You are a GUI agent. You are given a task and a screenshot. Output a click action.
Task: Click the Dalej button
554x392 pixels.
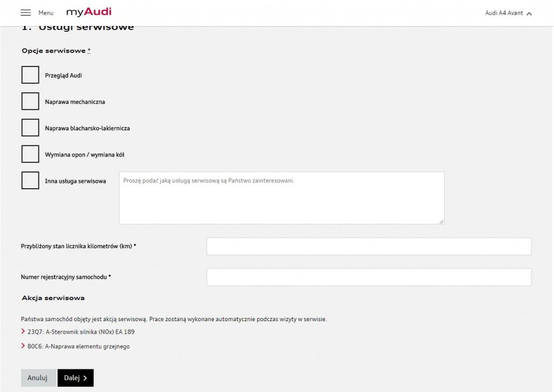(76, 378)
